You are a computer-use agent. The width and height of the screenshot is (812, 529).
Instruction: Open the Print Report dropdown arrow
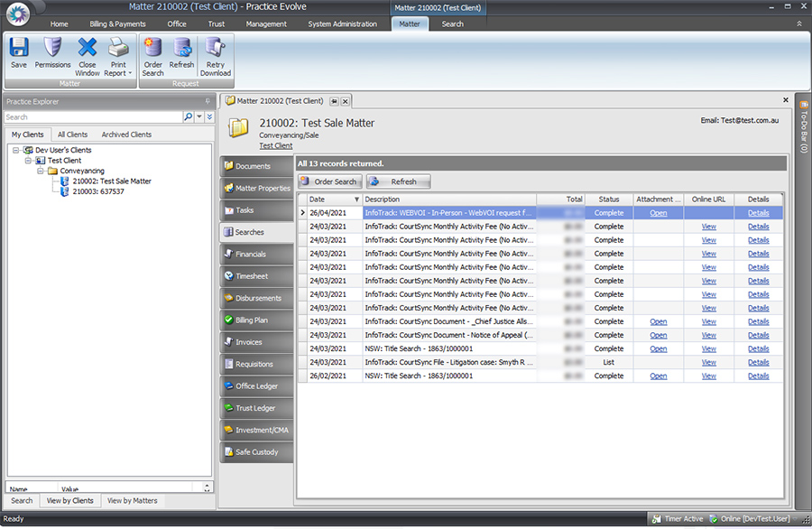[130, 74]
